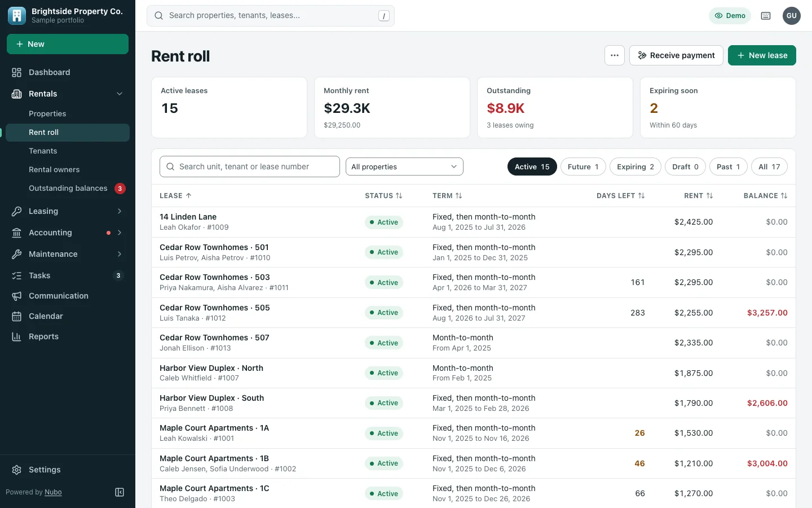Viewport: 812px width, 508px height.
Task: Click the search unit or tenant field
Action: point(250,167)
